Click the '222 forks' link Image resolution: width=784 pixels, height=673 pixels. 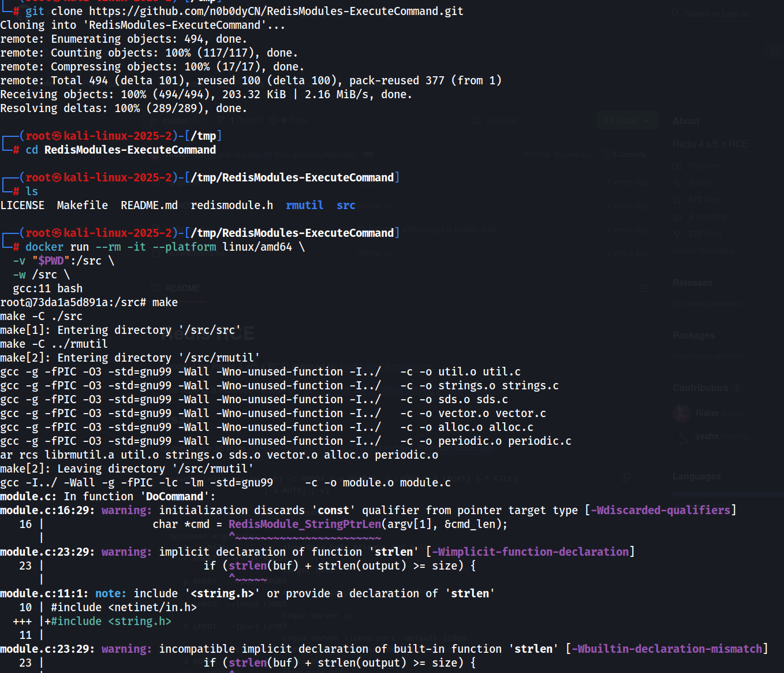coord(698,233)
